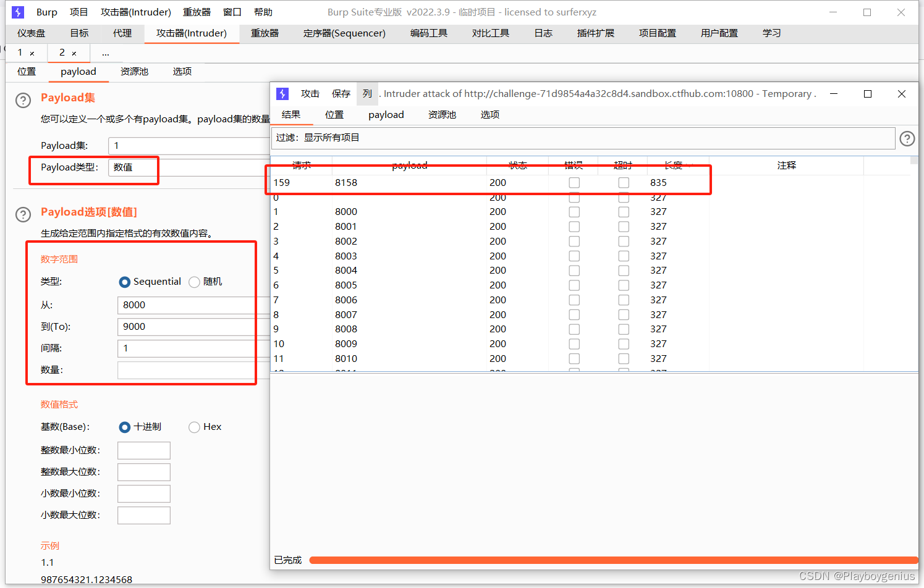Viewport: 924px width, 588px height.
Task: Sort results by payload column header
Action: [409, 166]
